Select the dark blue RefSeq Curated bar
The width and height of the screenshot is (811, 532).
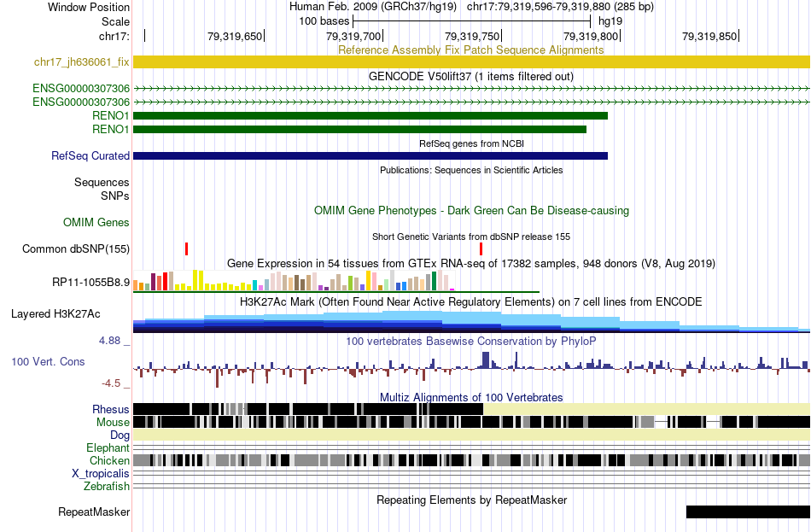pos(370,155)
